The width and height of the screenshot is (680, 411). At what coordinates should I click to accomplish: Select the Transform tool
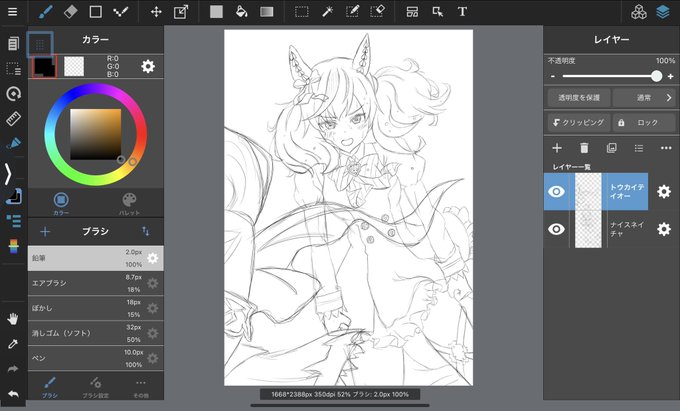tap(181, 12)
